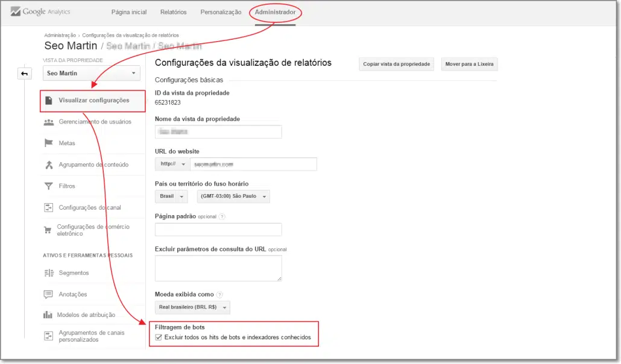Click the Copiar vista da propriedade button
This screenshot has width=621, height=364.
[396, 64]
